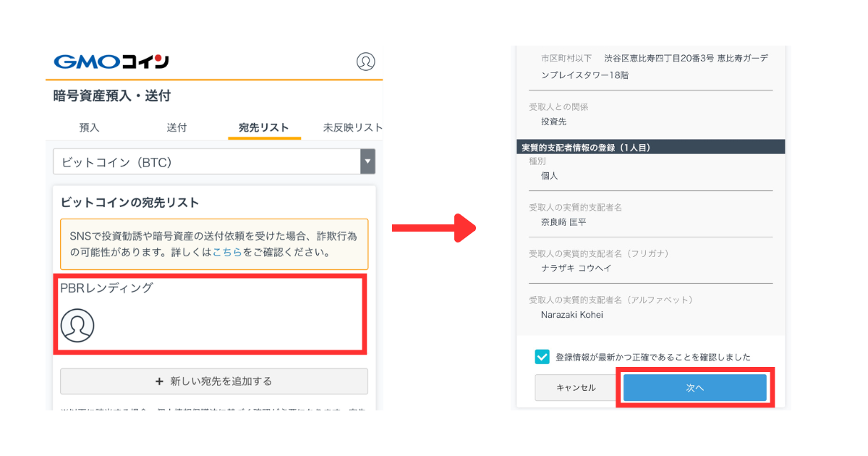
Task: Click the 投資先 relationship value
Action: (x=556, y=122)
